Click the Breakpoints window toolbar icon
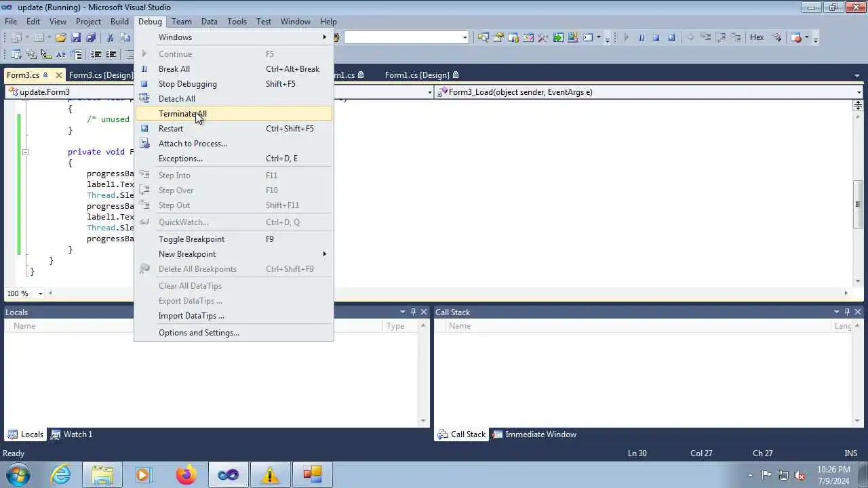Screen dimensions: 868x488 click(x=796, y=38)
